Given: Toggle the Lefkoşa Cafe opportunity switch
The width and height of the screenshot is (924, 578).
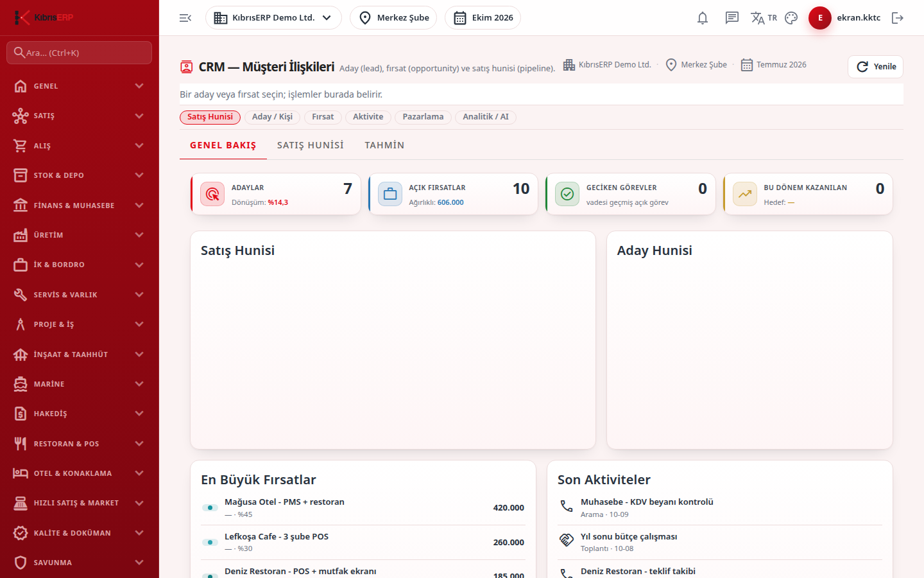Looking at the screenshot, I should 210,542.
